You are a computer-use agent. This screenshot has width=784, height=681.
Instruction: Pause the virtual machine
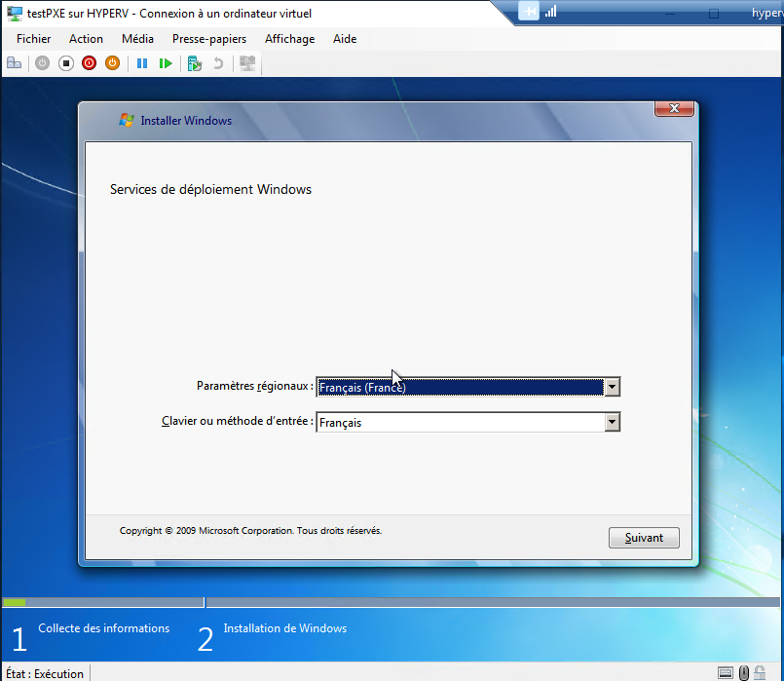[x=142, y=63]
